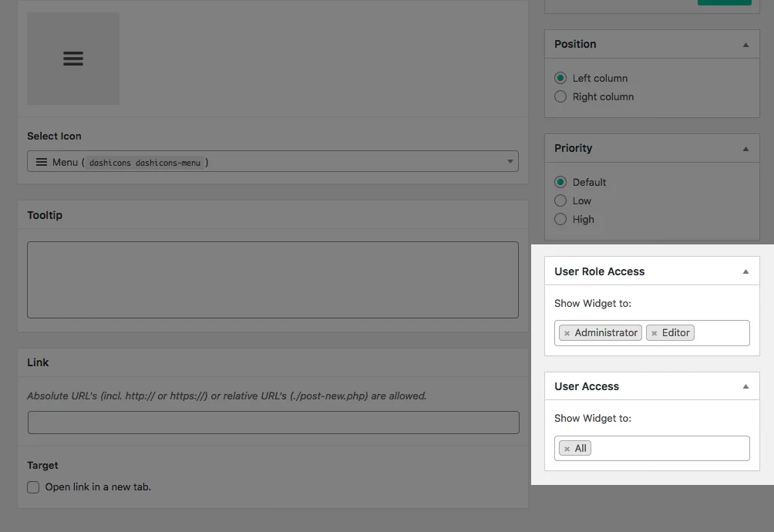Screen dimensions: 774x532
Task: Remove the Administrator role tag via its × icon
Action: point(567,332)
